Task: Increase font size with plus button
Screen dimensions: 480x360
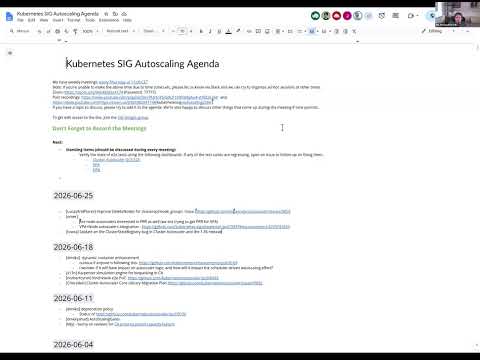Action: click(x=191, y=31)
